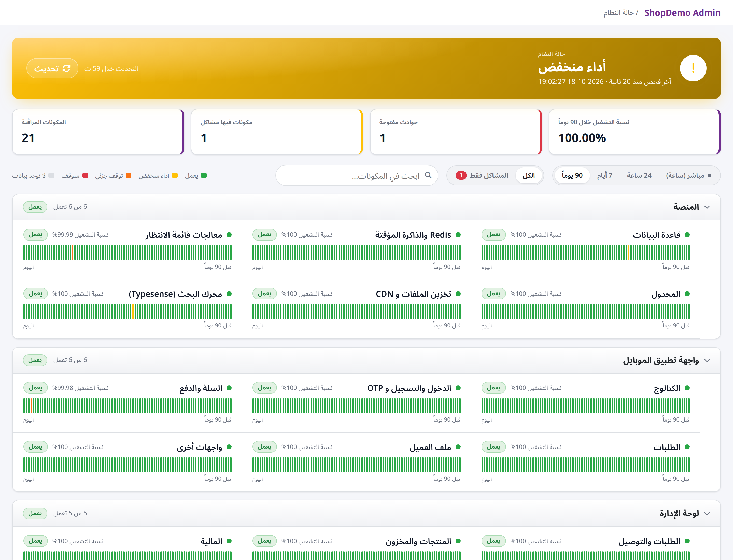The height and width of the screenshot is (560, 733).
Task: Click the yellow bar in محرك البحث timeline
Action: pyautogui.click(x=133, y=311)
